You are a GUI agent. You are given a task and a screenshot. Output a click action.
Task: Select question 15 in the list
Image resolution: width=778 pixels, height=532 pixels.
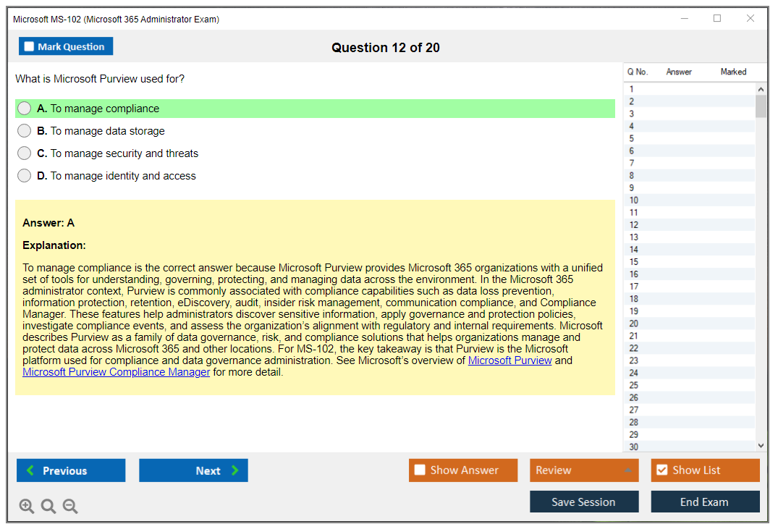pos(690,262)
